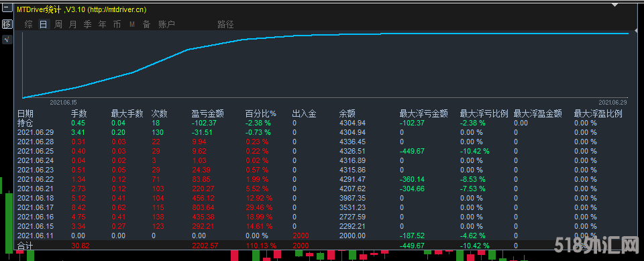Image resolution: width=644 pixels, height=261 pixels.
Task: Click the 最大浮亏金额 column header
Action: (x=424, y=113)
